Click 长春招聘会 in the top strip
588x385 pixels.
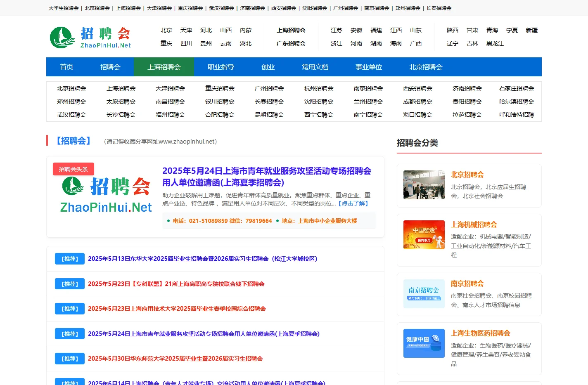coord(439,8)
